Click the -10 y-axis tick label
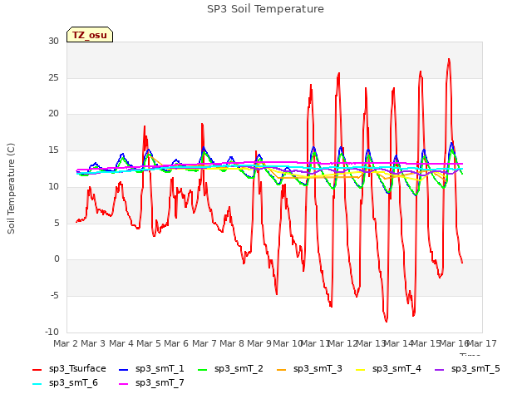This screenshot has width=532, height=399. pos(52,332)
